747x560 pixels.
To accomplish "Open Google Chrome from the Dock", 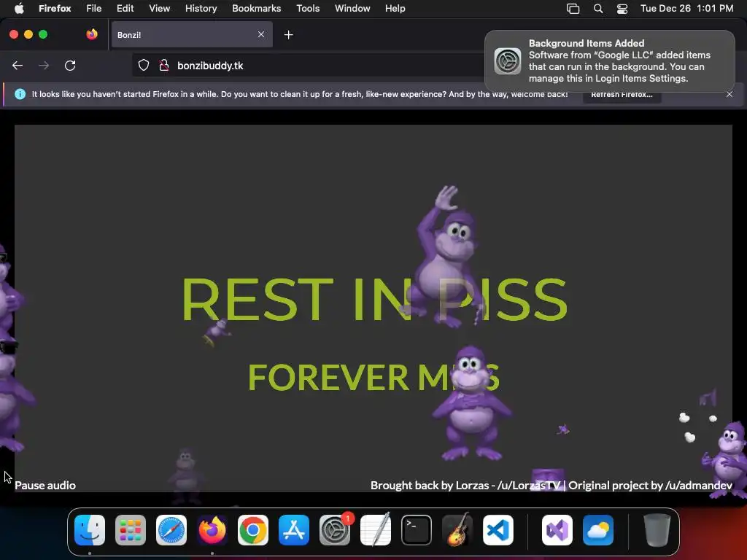I will tap(253, 530).
